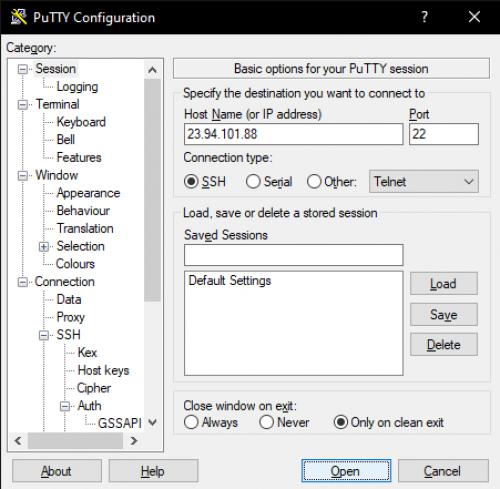Image resolution: width=500 pixels, height=489 pixels.
Task: Click the PuTTY icon in title bar
Action: pyautogui.click(x=19, y=17)
